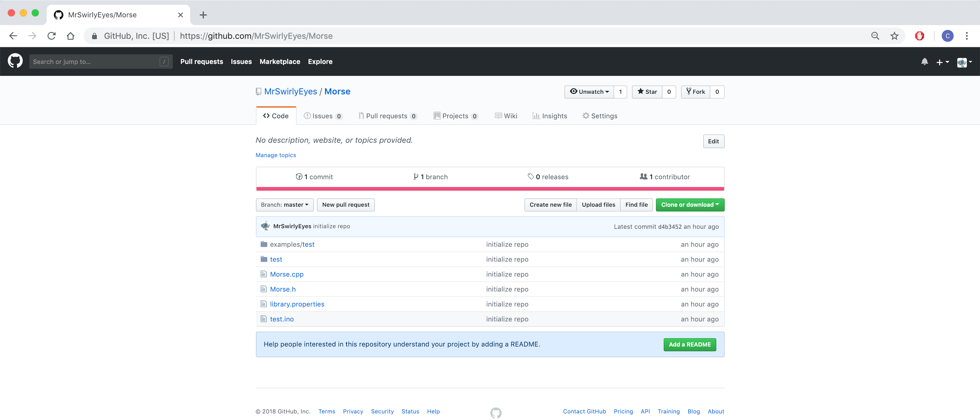Click the Add a README button
This screenshot has width=980, height=420.
pos(689,344)
